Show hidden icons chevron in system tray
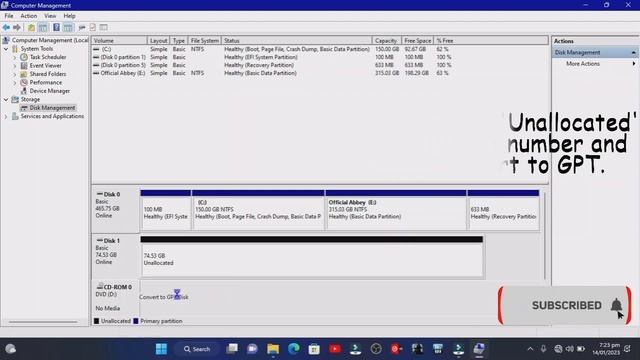This screenshot has width=640, height=360. click(x=530, y=349)
